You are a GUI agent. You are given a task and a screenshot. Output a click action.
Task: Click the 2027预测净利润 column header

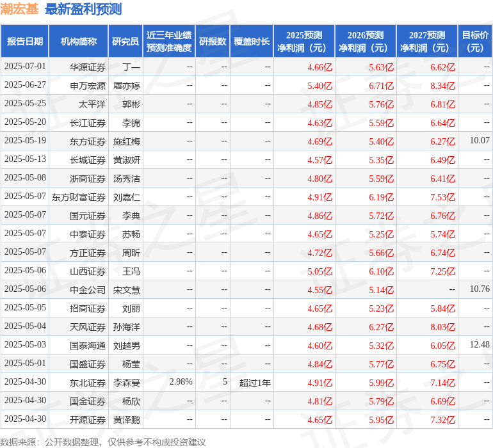(427, 41)
